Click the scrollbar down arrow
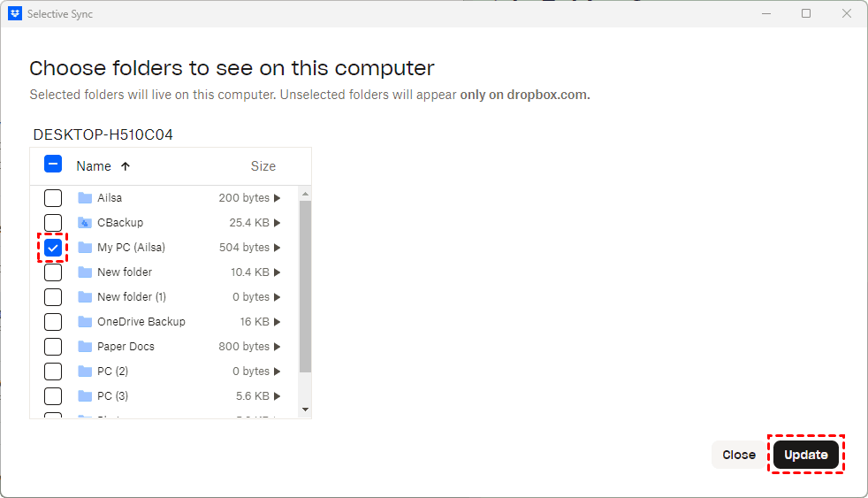 tap(305, 410)
